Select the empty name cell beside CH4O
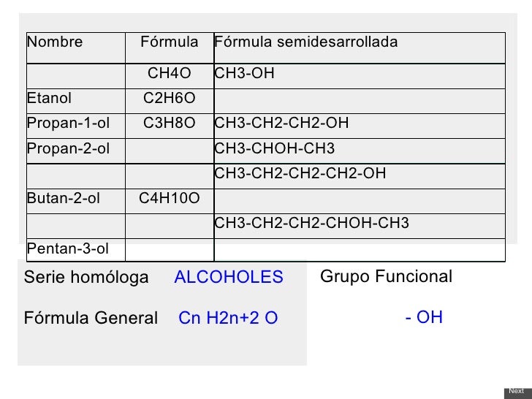The height and width of the screenshot is (399, 532). (x=76, y=76)
